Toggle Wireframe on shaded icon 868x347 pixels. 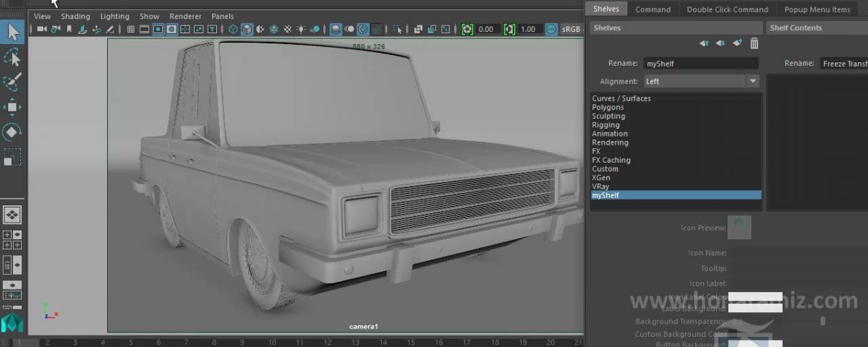coord(273,30)
